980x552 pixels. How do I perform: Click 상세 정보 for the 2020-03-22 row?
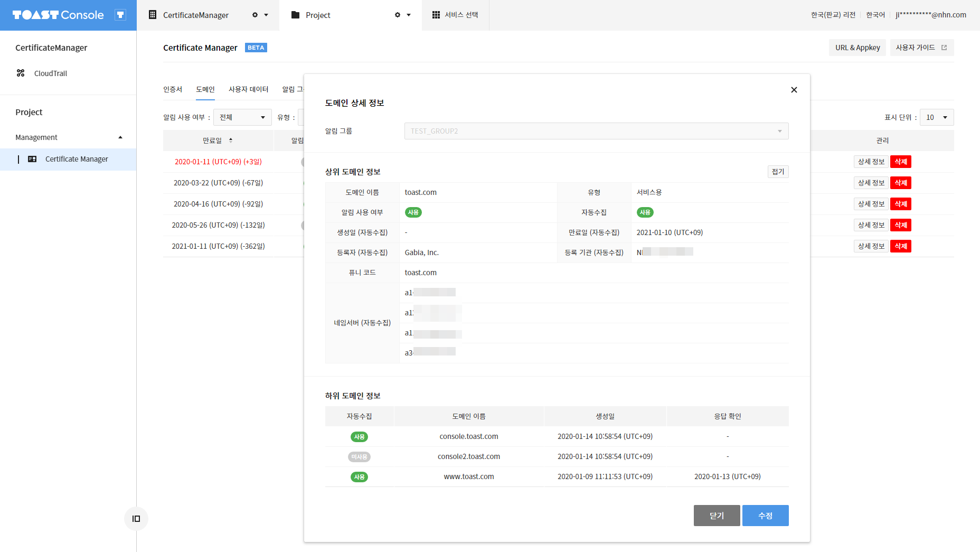pyautogui.click(x=871, y=183)
